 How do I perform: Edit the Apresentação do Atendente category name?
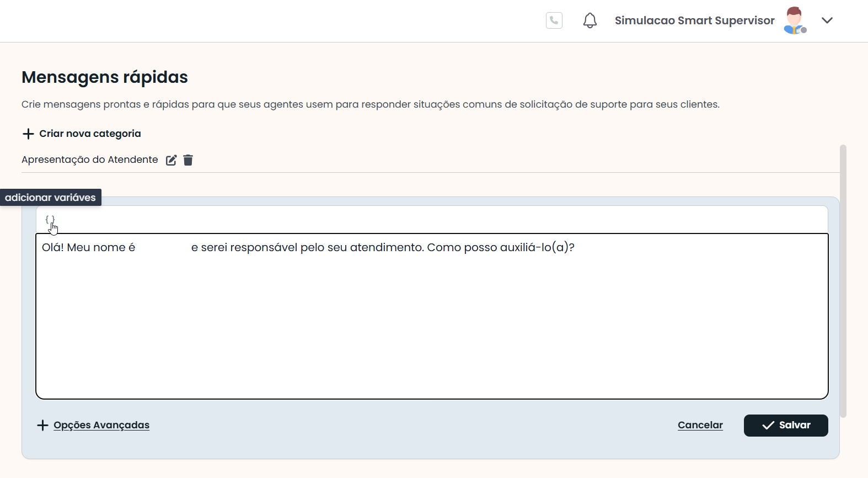coord(172,160)
